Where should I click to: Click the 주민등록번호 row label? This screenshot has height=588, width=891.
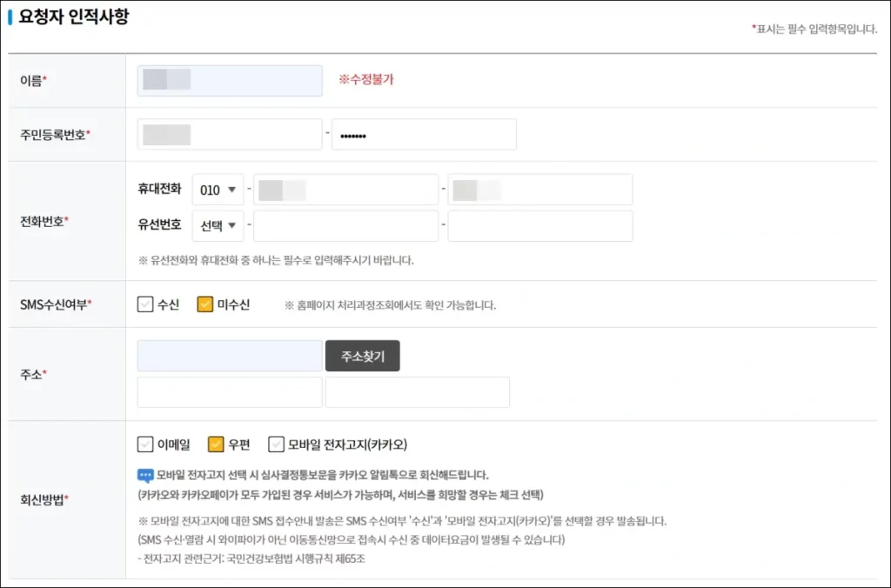[x=55, y=135]
